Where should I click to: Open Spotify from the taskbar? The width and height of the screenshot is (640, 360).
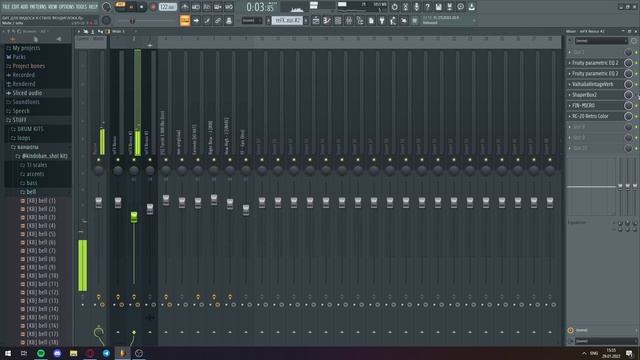tap(41, 353)
